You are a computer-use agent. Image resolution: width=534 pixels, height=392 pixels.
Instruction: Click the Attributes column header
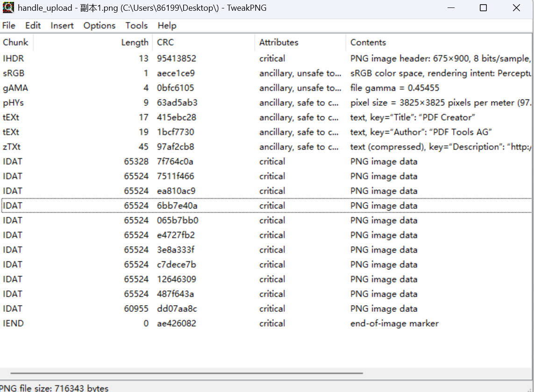click(278, 43)
